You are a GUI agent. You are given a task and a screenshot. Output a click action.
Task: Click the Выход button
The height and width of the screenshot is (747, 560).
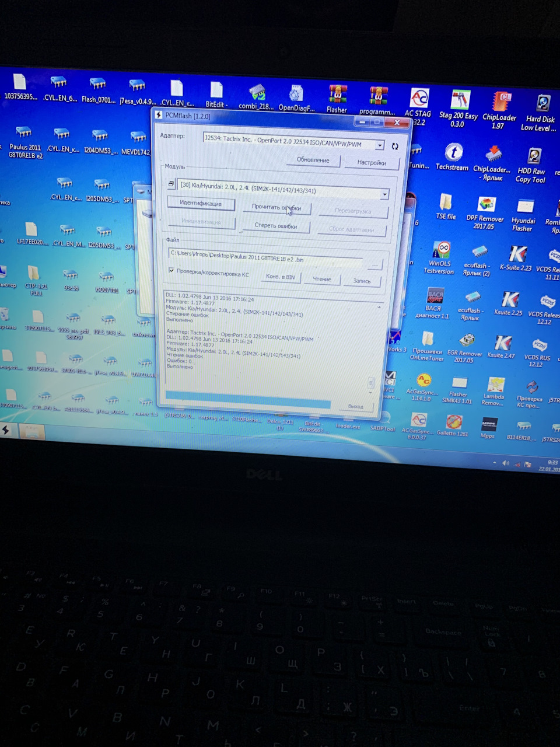355,406
